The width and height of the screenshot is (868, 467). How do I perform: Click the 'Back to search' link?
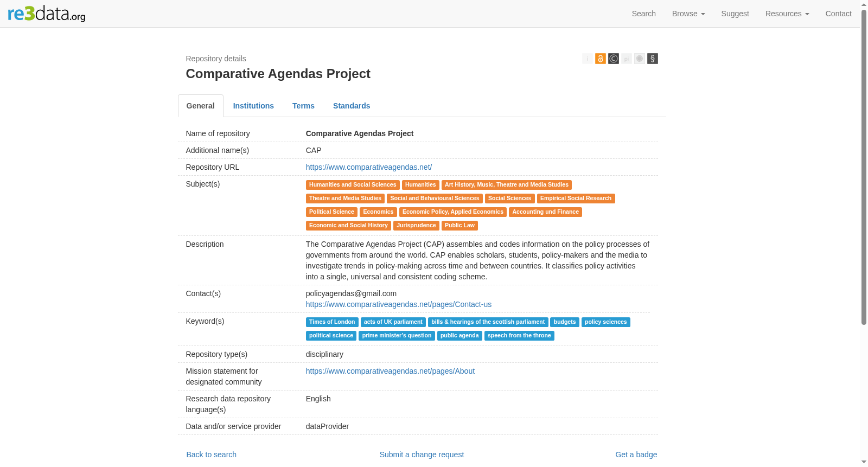pyautogui.click(x=212, y=455)
